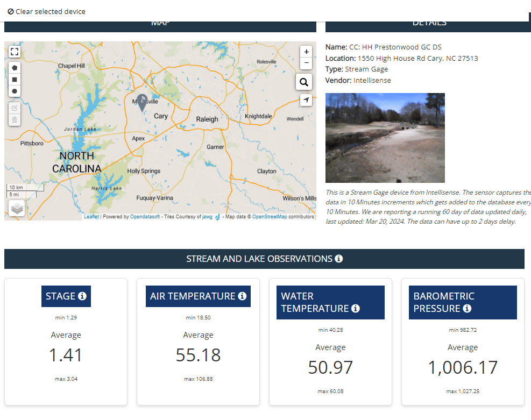Select the rectangle draw tool
This screenshot has height=420, width=531.
(x=15, y=80)
